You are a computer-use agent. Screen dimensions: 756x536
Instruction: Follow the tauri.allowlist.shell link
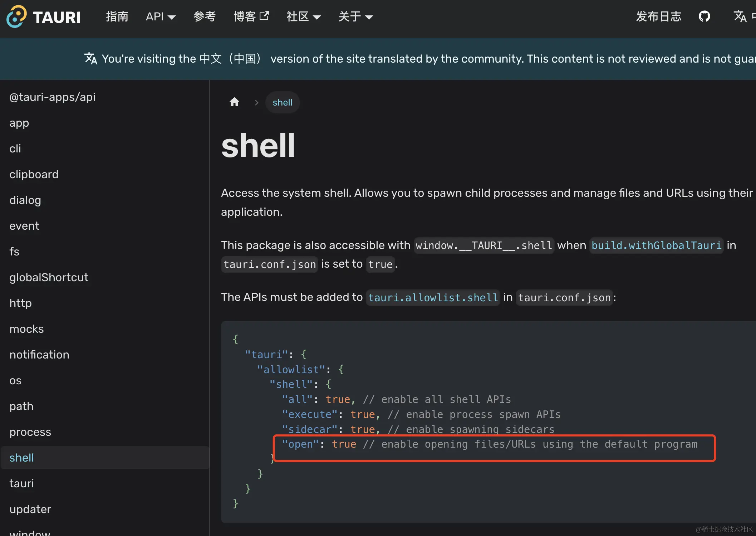click(x=433, y=298)
